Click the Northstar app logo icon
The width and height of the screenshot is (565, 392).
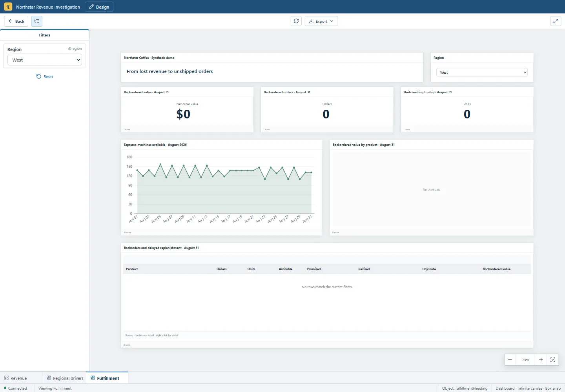coord(8,7)
